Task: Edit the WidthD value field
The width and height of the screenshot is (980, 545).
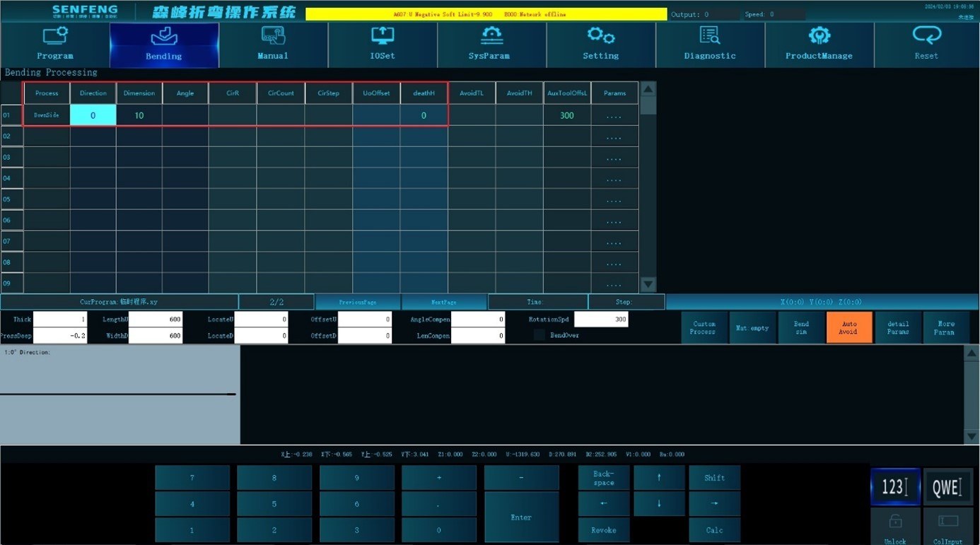Action: pyautogui.click(x=156, y=336)
